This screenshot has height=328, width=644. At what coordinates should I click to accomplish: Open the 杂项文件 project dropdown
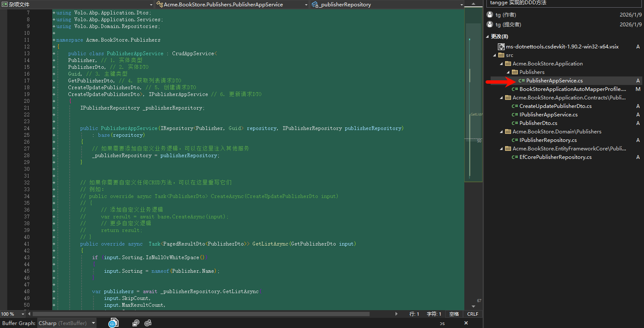pos(76,4)
